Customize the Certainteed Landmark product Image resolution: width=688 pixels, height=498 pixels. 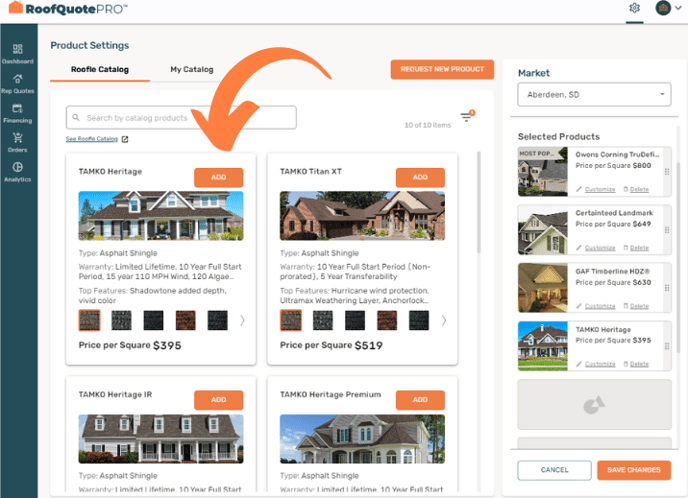pos(596,248)
